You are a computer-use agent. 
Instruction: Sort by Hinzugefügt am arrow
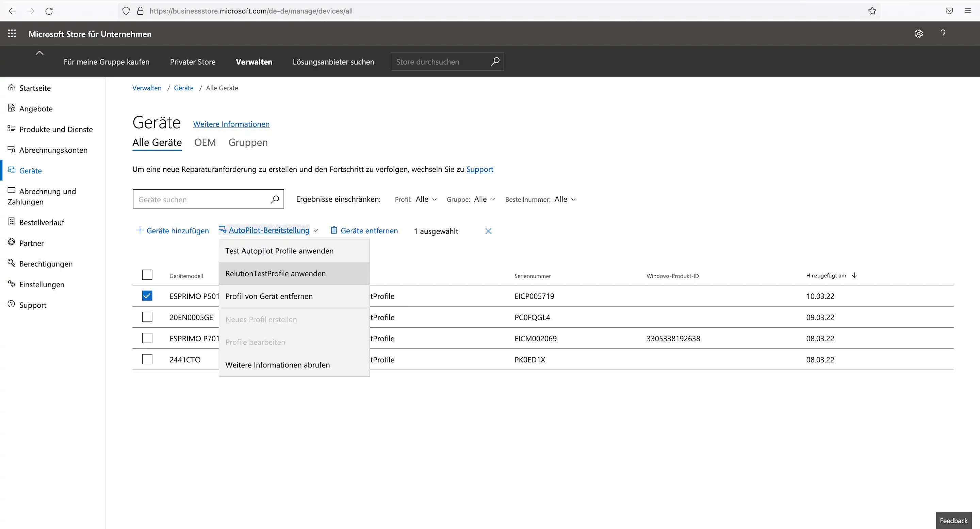(x=855, y=275)
